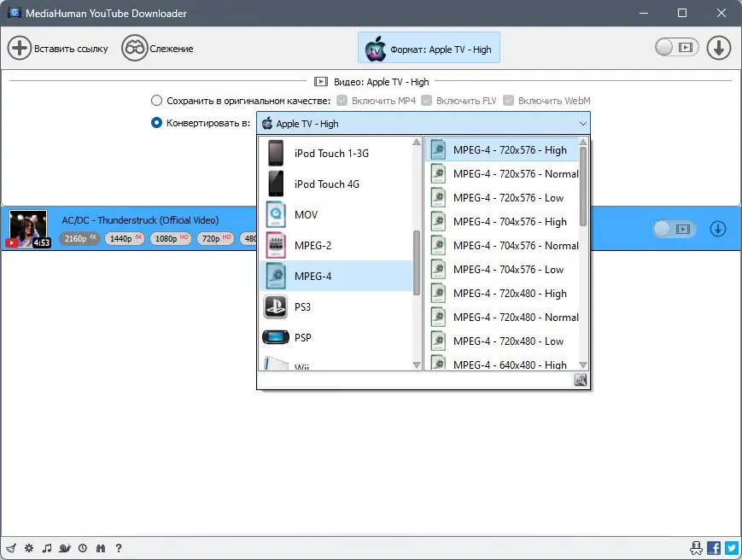Select MPEG-4 - 704x576 - Low preset
Image resolution: width=742 pixels, height=560 pixels.
coord(502,269)
